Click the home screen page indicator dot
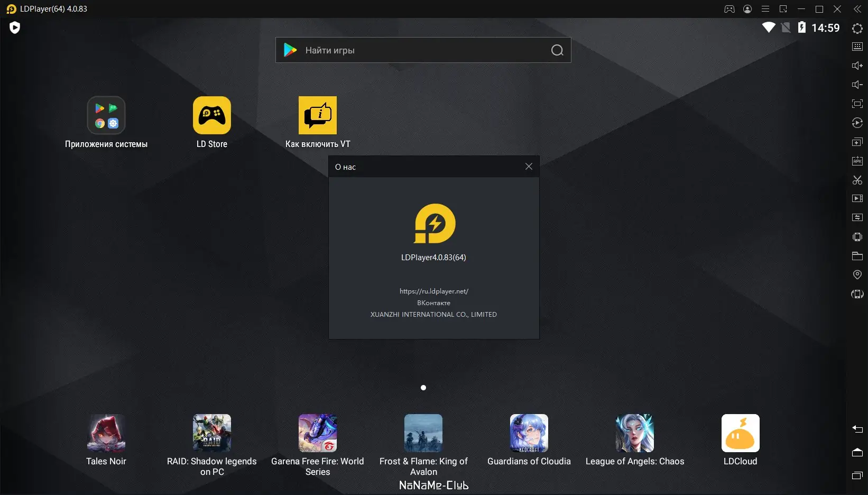 coord(423,388)
